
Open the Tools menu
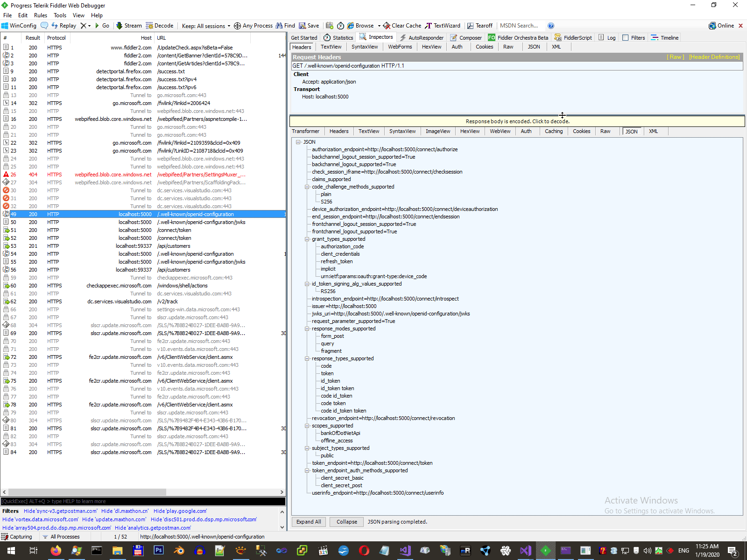60,15
